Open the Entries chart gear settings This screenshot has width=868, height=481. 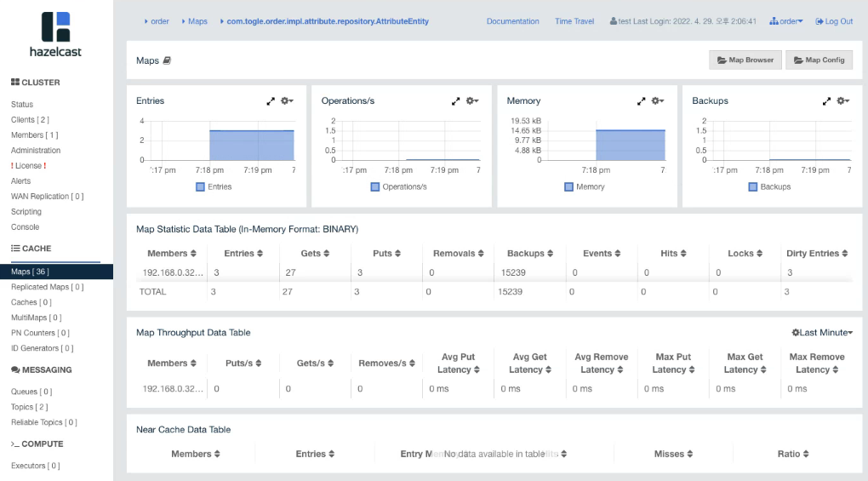tap(287, 100)
